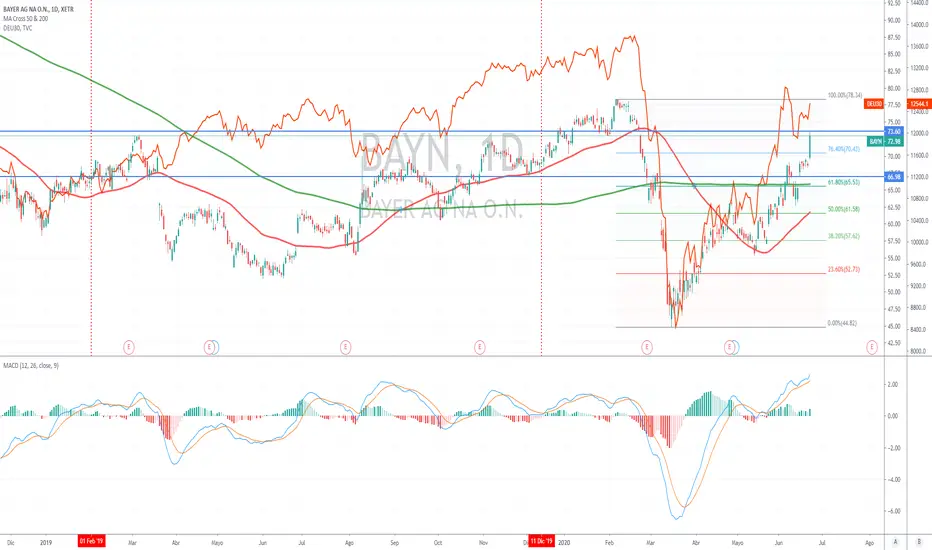
Task: Click the Nov label on time axis
Action: (483, 542)
